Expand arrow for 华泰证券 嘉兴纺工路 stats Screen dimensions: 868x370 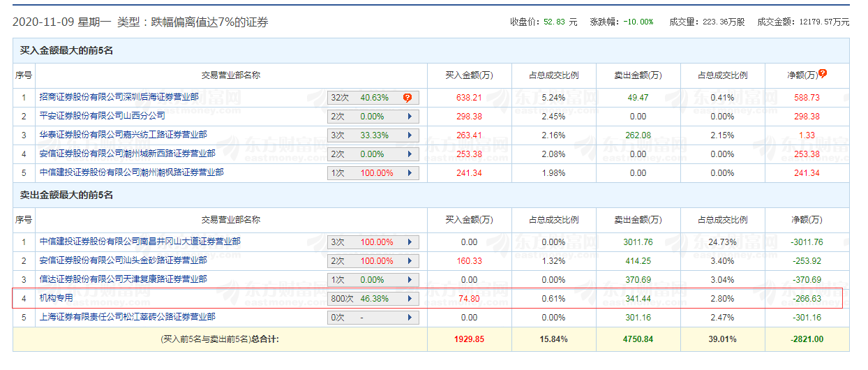coord(409,135)
